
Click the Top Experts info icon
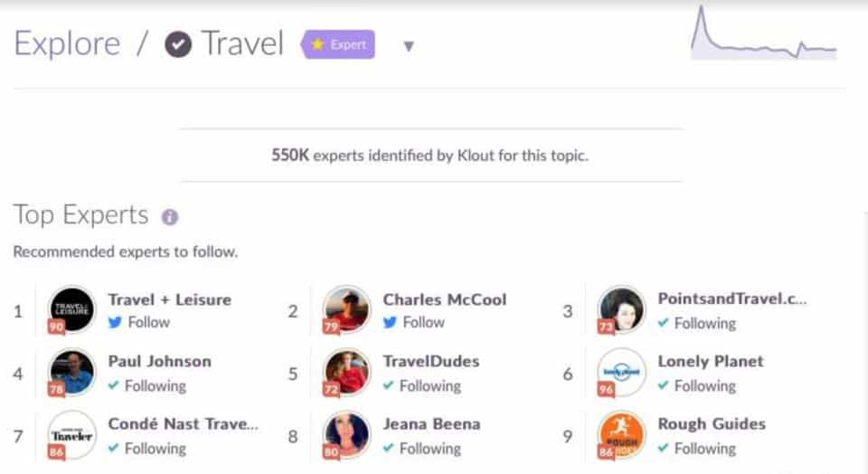(169, 217)
